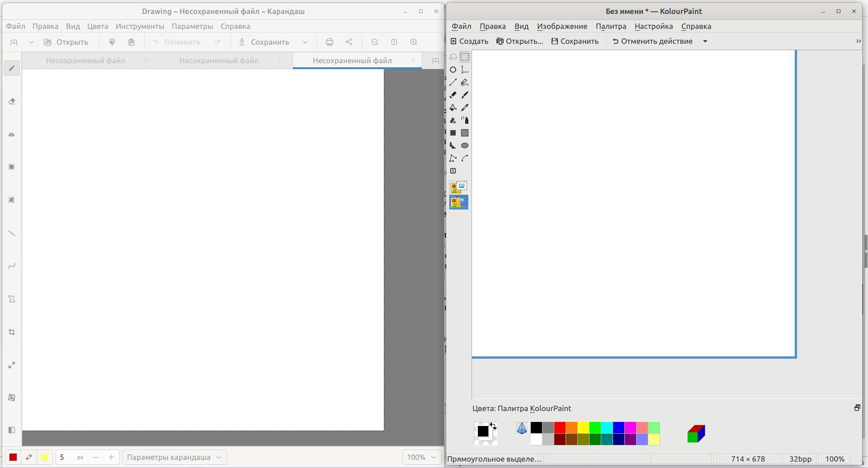
Task: Pick the Color Picker eyedropper tool
Action: coord(465,108)
